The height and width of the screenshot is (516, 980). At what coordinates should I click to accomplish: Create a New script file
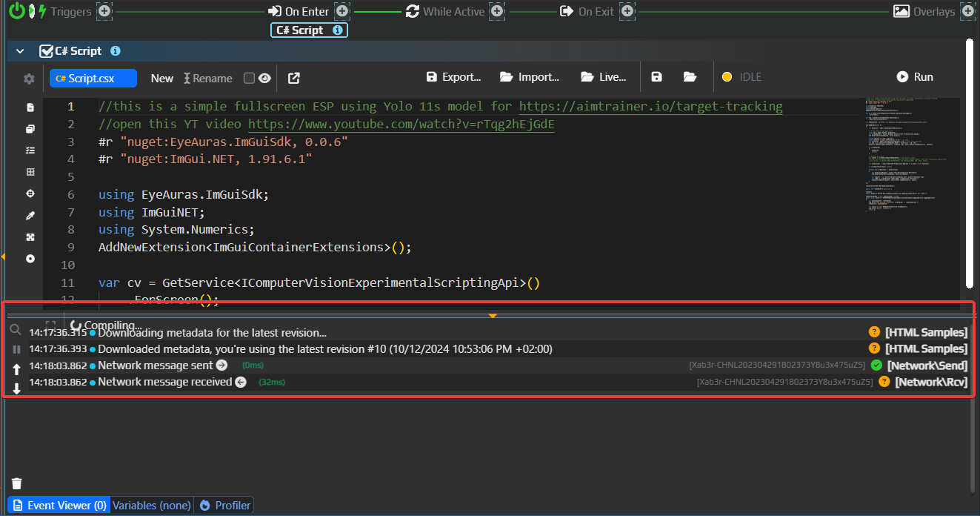[162, 79]
